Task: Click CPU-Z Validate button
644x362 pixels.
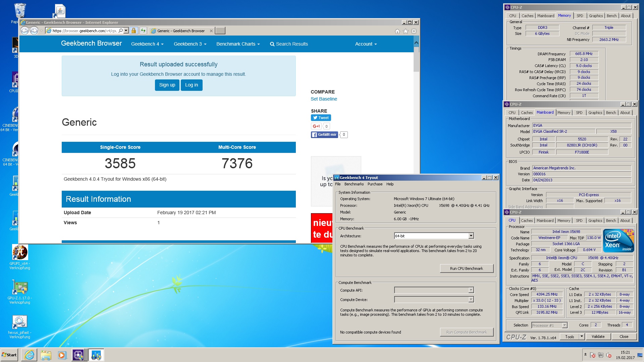Action: pos(598,337)
